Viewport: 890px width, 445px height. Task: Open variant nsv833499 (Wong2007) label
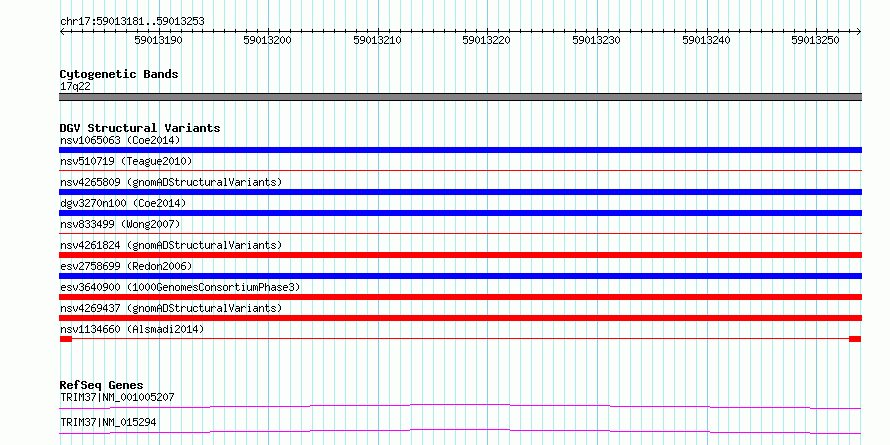coord(120,224)
